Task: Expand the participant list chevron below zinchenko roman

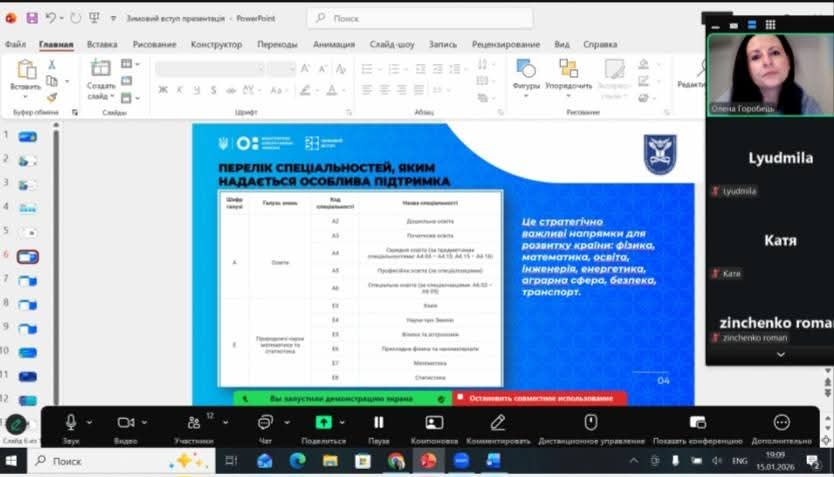Action: [780, 354]
